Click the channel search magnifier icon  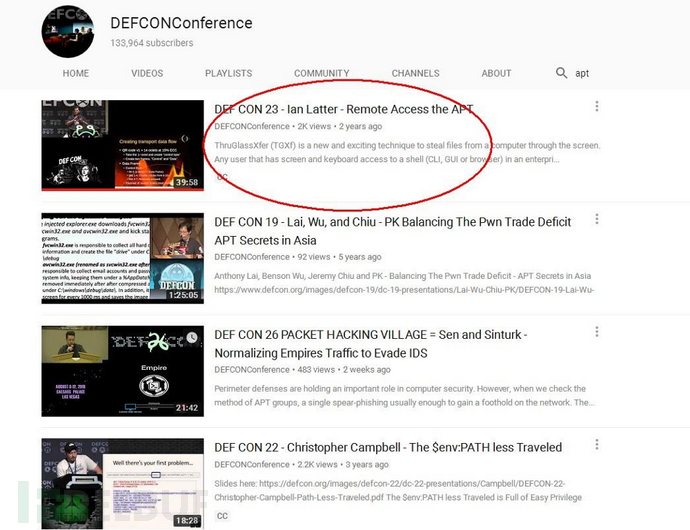click(x=561, y=73)
